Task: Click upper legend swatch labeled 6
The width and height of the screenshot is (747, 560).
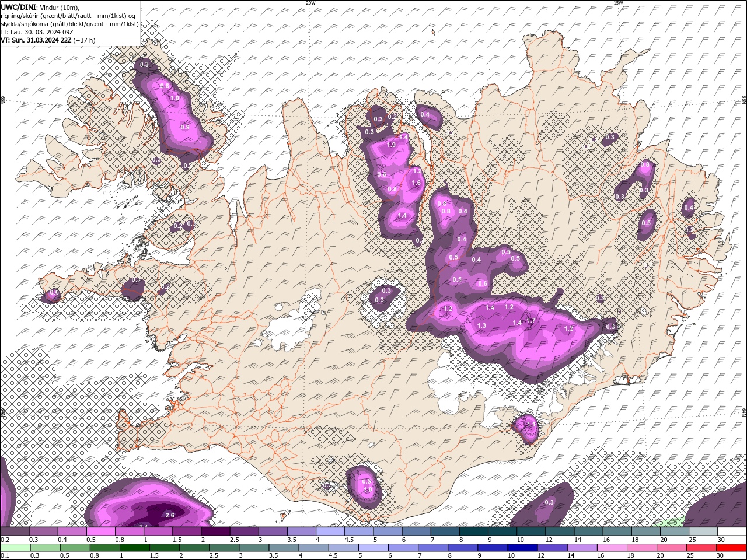Action: tap(416, 531)
